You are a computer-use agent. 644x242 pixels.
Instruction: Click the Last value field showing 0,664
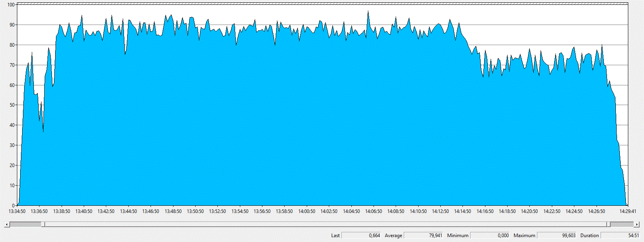tap(361, 236)
